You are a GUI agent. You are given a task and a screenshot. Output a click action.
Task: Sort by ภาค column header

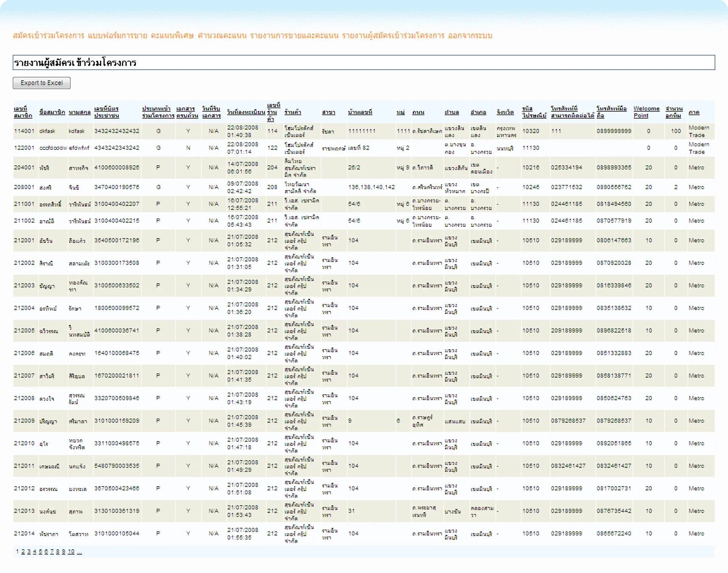click(x=694, y=112)
